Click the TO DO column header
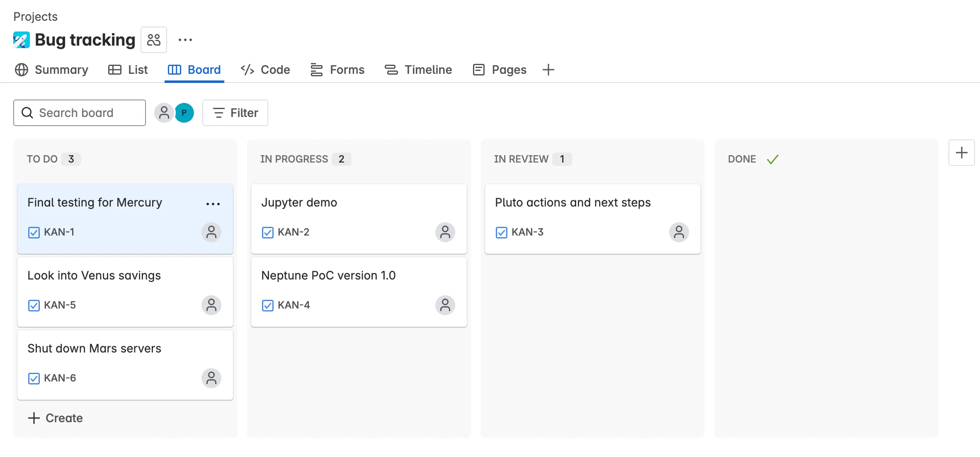This screenshot has width=980, height=457. point(42,159)
